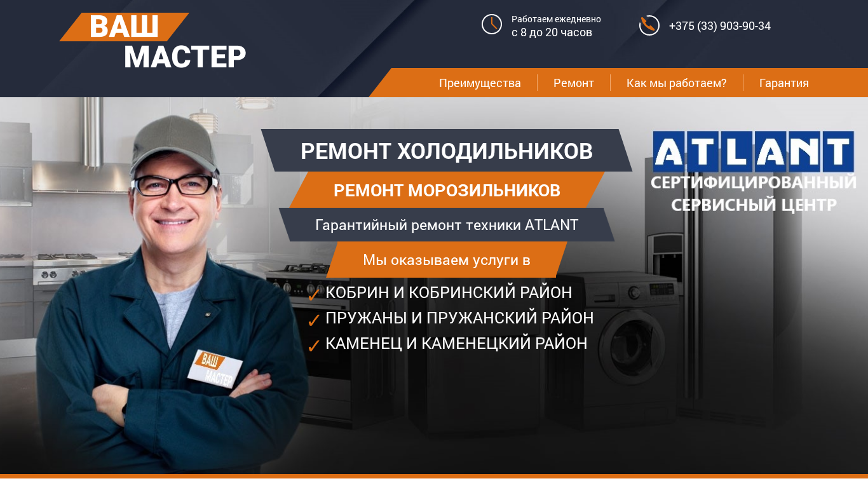The width and height of the screenshot is (868, 488).
Task: Navigate to the Гарантия section
Action: pos(784,83)
